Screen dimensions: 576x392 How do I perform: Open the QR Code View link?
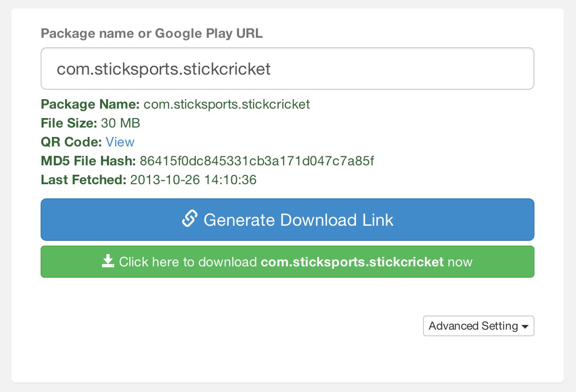(120, 142)
